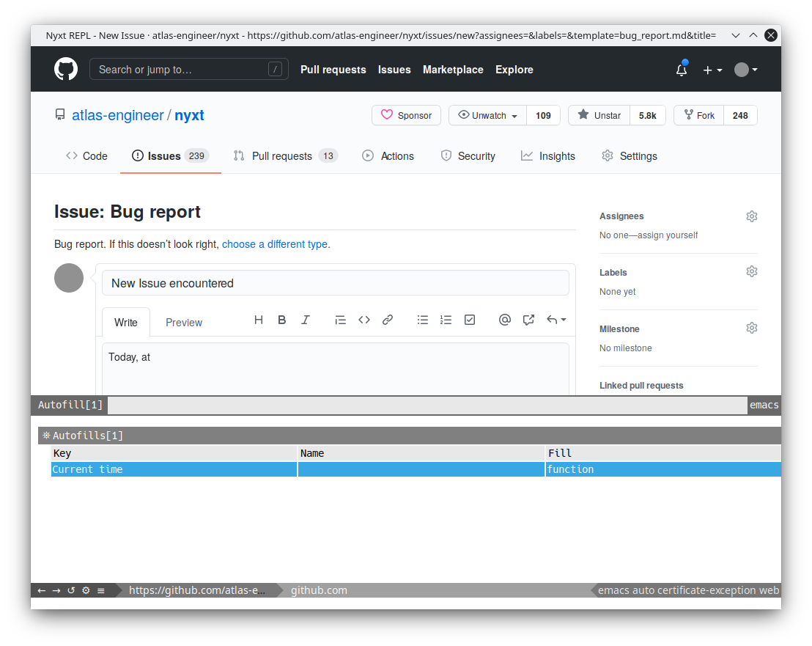Click the heading formatting icon

259,320
